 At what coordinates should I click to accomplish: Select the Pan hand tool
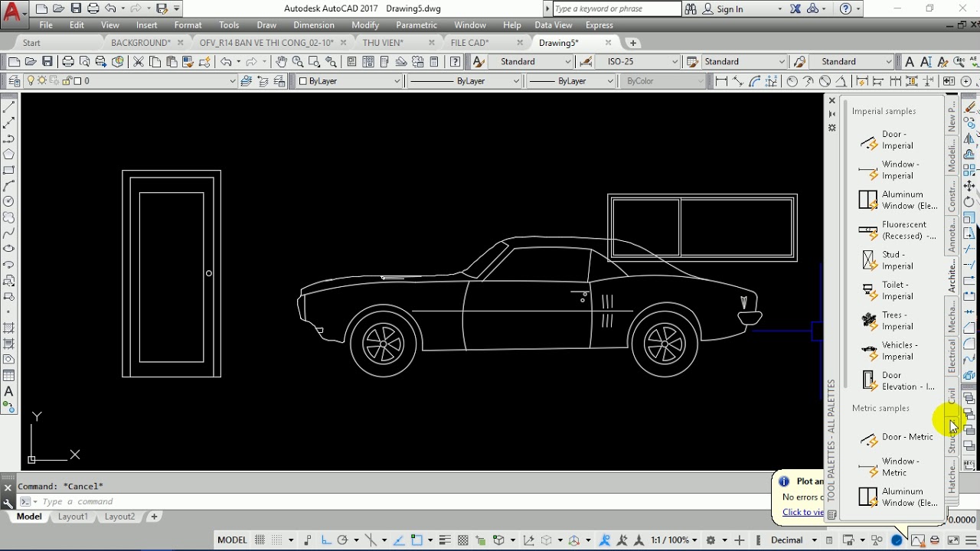click(x=281, y=62)
